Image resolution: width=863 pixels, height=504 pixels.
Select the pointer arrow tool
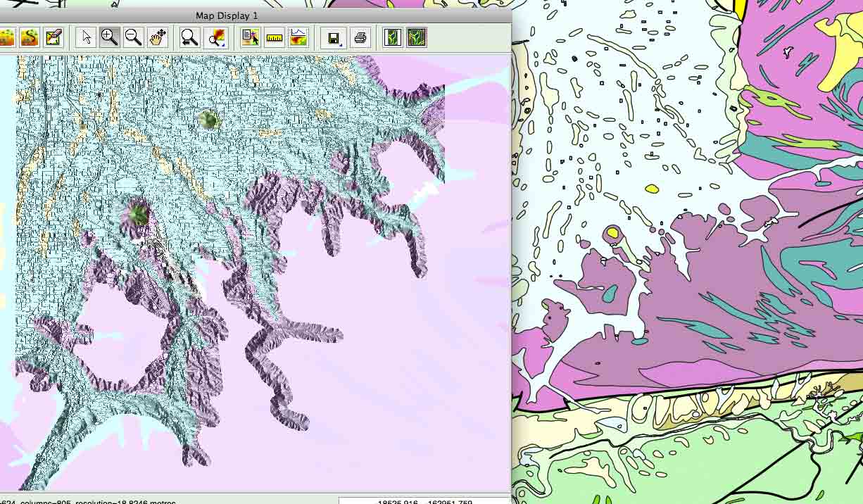[87, 37]
